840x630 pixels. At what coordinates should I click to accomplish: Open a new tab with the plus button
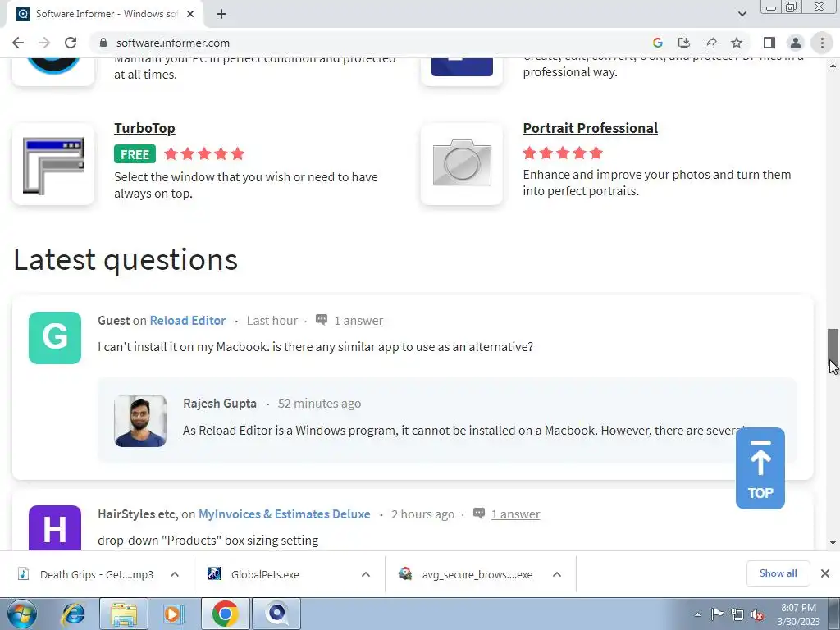221,14
